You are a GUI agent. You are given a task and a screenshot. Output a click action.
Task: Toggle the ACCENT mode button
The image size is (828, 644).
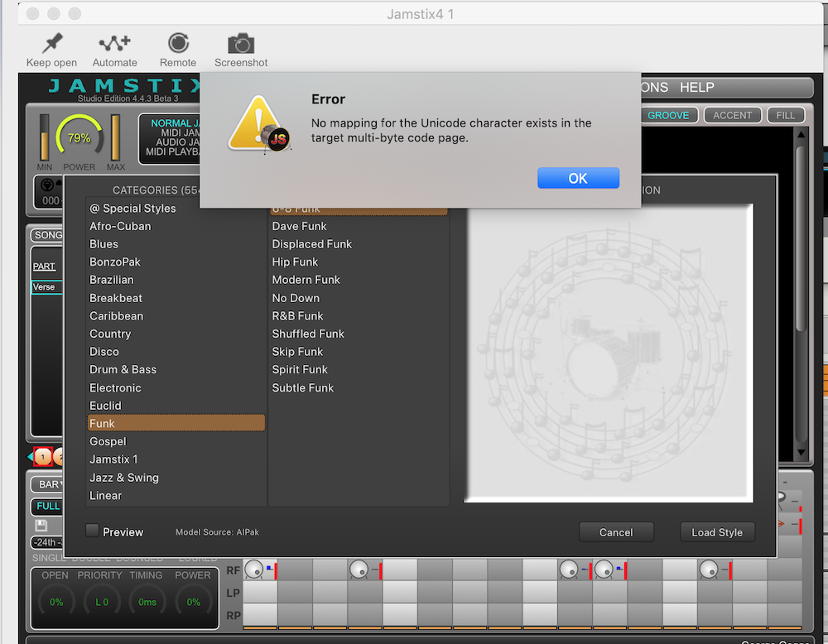point(733,115)
